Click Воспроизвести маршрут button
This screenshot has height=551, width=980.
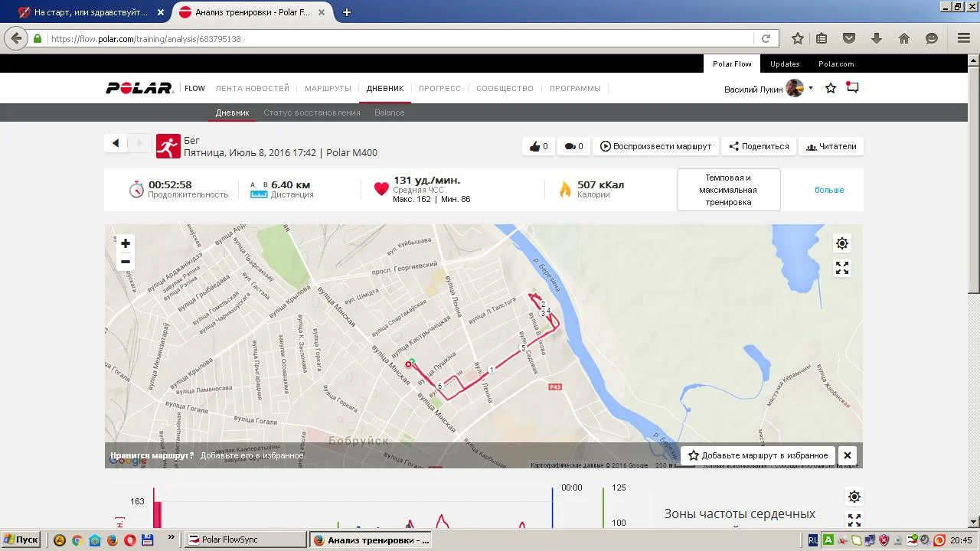tap(655, 146)
